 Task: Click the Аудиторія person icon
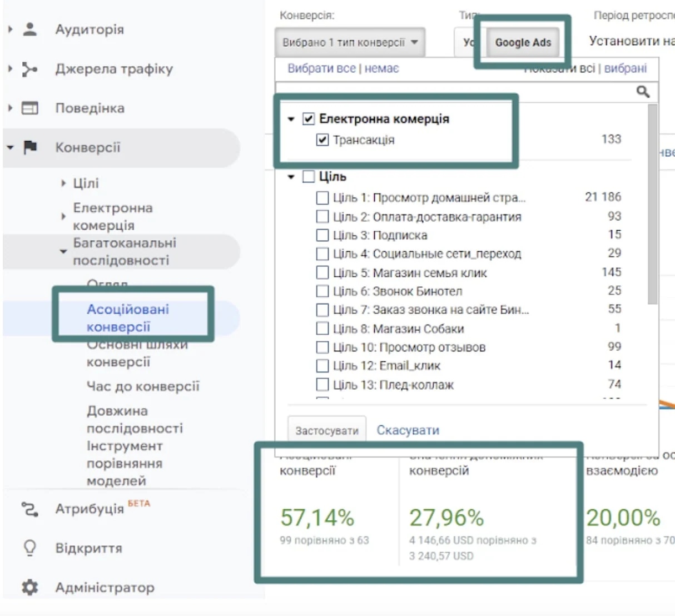[30, 29]
